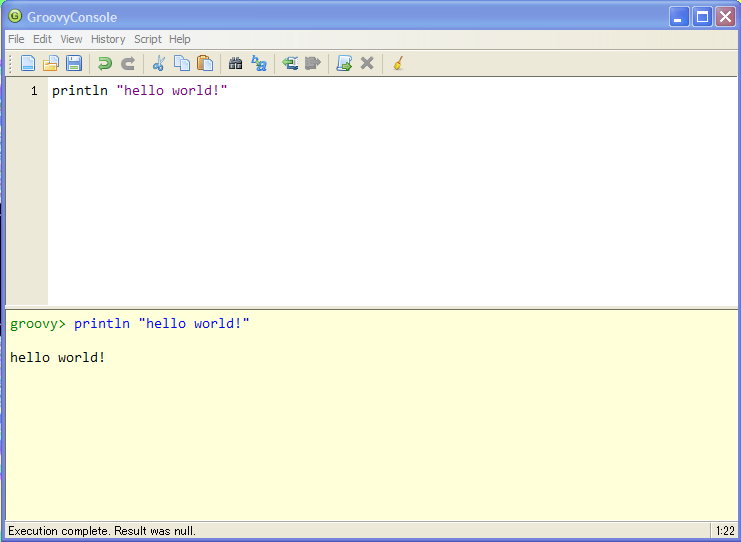Open the File menu
Image resolution: width=741 pixels, height=542 pixels.
(16, 39)
